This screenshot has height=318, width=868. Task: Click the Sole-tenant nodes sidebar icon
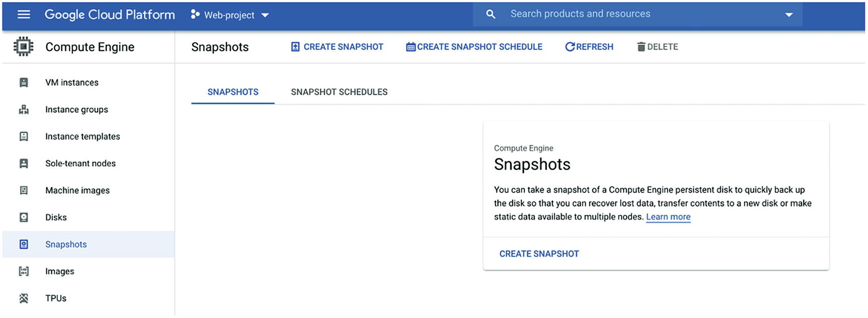coord(24,164)
